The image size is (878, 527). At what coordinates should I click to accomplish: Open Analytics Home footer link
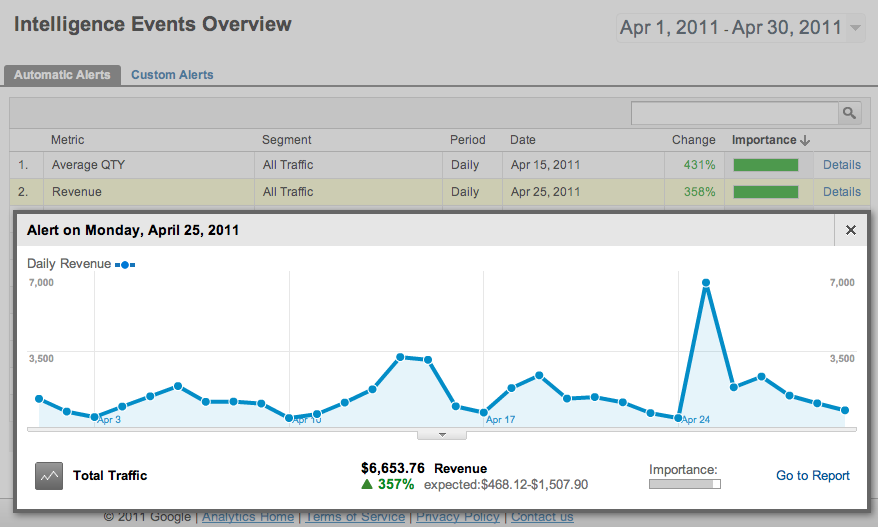pyautogui.click(x=247, y=517)
